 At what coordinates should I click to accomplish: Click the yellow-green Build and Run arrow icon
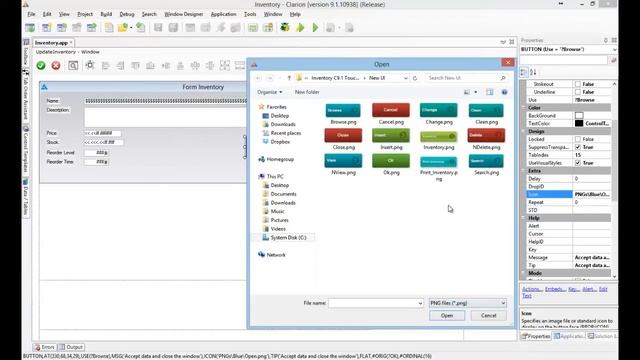coord(300,27)
